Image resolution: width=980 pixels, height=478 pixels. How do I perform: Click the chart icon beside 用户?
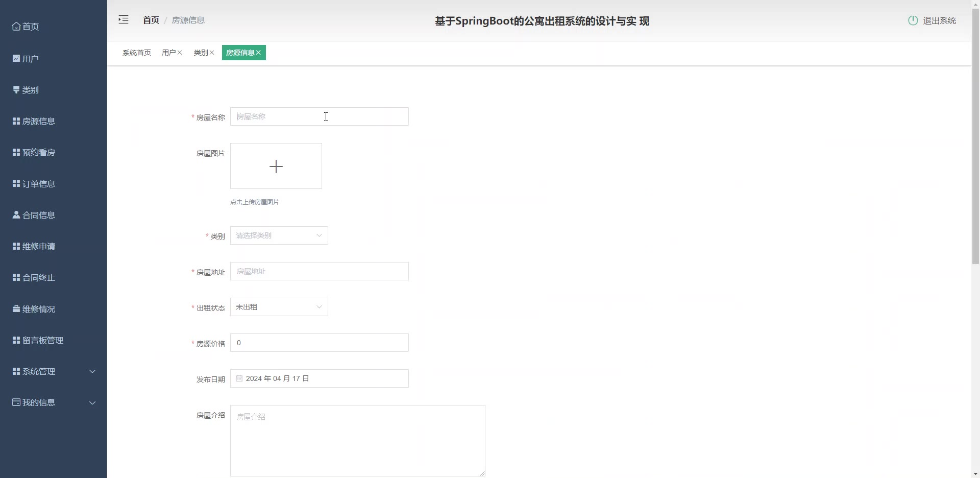tap(16, 59)
